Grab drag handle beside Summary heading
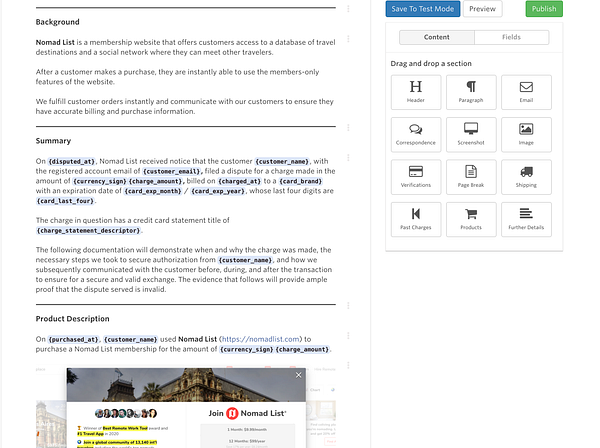The height and width of the screenshot is (448, 600). [x=348, y=127]
